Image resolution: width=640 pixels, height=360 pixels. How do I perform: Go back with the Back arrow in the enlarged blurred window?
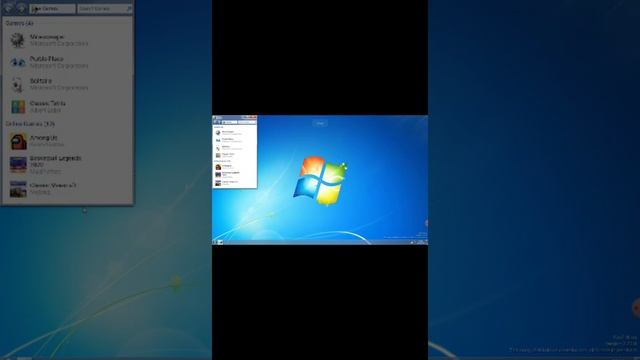coord(9,8)
